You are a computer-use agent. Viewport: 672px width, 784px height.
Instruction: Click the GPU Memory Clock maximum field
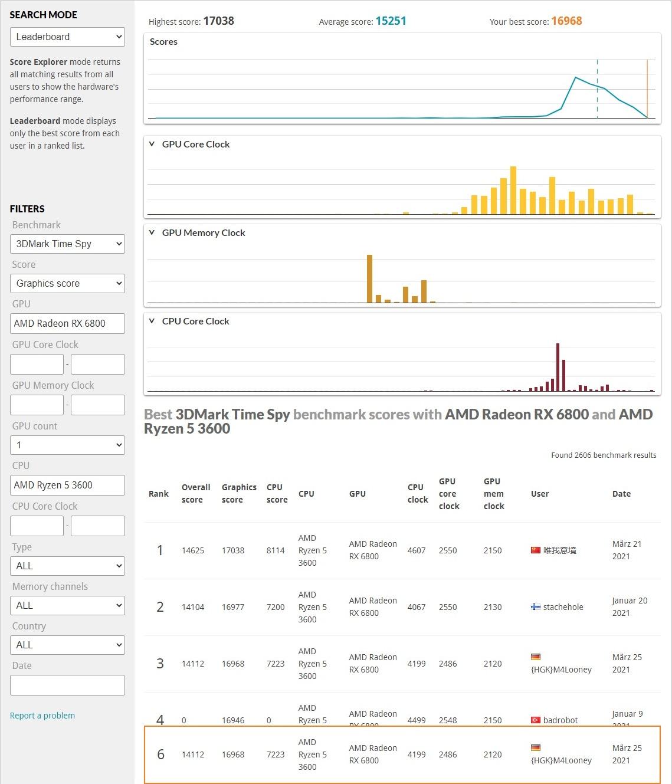click(x=98, y=405)
